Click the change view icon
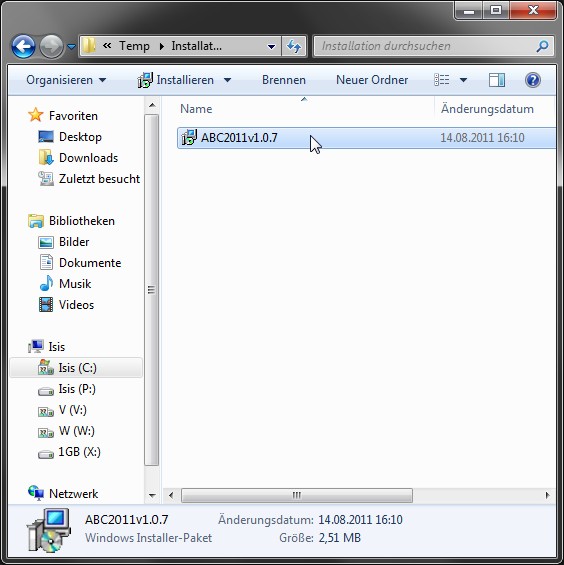The image size is (564, 565). [441, 80]
